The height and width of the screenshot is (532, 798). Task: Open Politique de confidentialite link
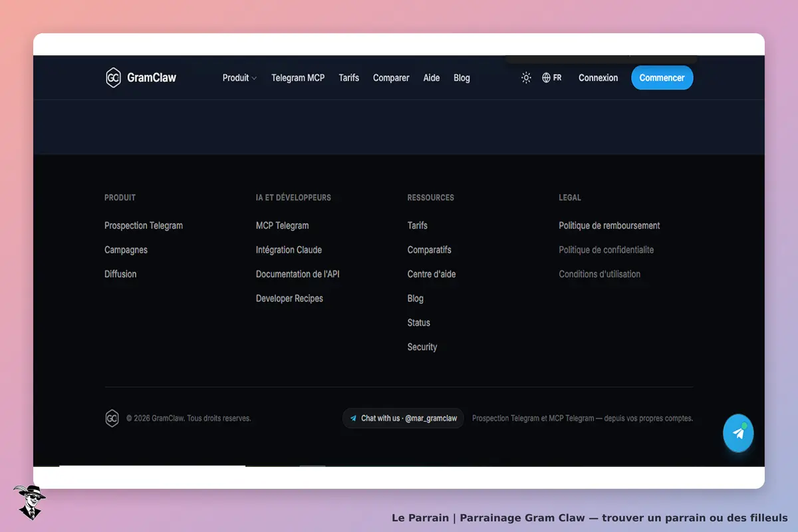click(x=606, y=250)
